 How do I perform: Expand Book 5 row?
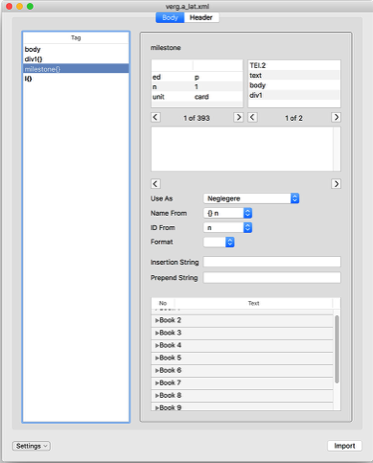point(157,358)
